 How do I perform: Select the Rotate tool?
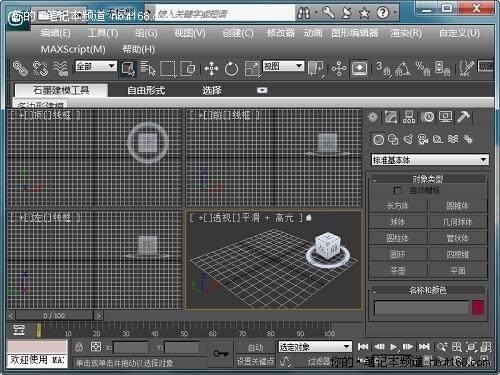click(x=231, y=69)
